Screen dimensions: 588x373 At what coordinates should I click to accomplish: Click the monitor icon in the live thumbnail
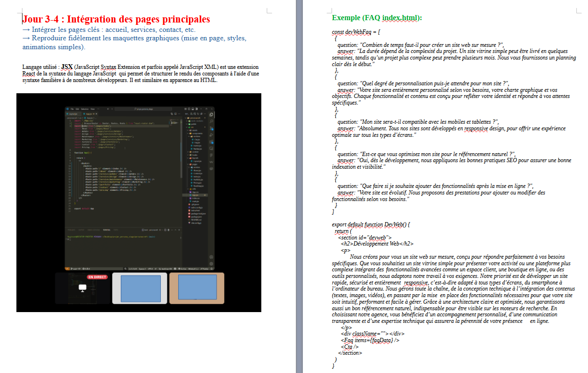coord(83,288)
